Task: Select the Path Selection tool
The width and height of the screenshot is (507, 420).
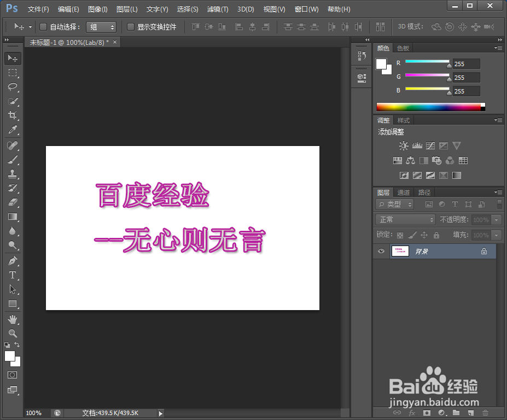Action: pos(13,289)
